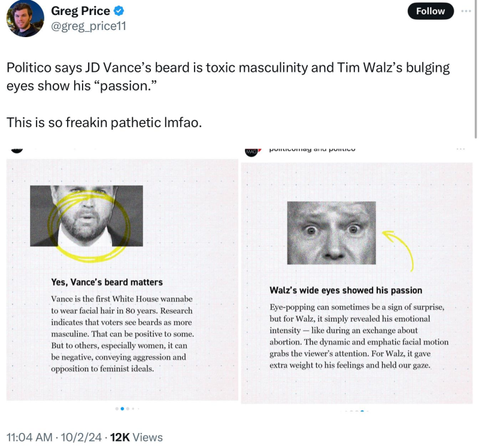
Task: Open the @greg_price11 handle link
Action: 89,26
